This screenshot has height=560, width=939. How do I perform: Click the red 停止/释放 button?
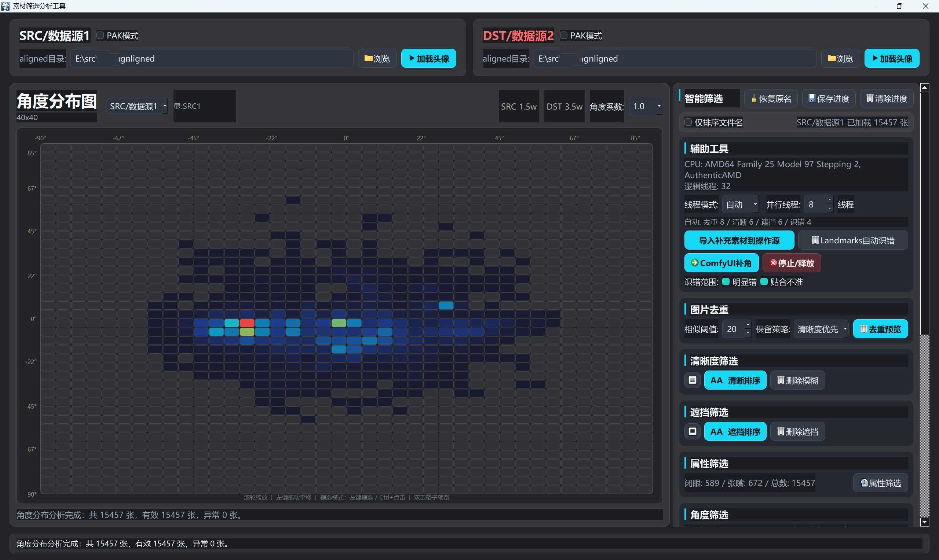point(792,263)
